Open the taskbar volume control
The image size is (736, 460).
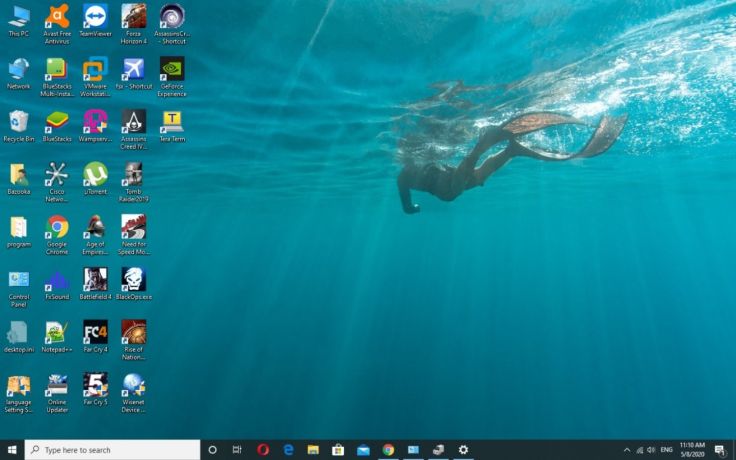(652, 450)
